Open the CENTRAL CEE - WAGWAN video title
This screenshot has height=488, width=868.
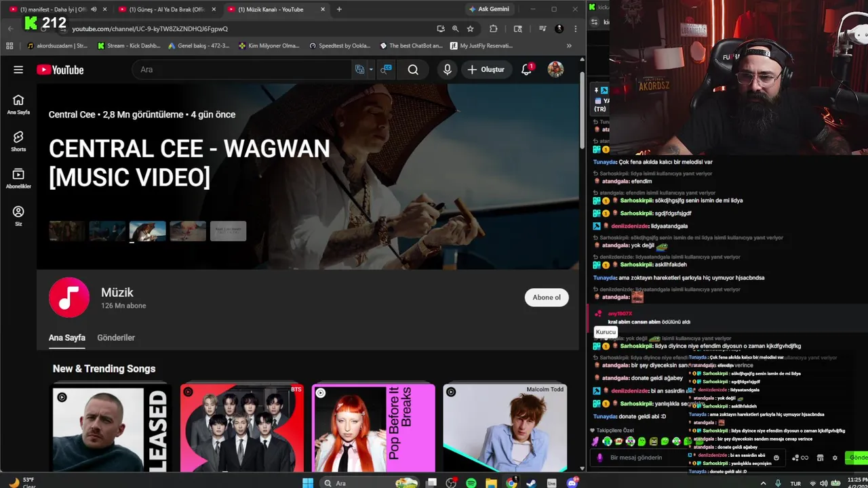coord(189,163)
